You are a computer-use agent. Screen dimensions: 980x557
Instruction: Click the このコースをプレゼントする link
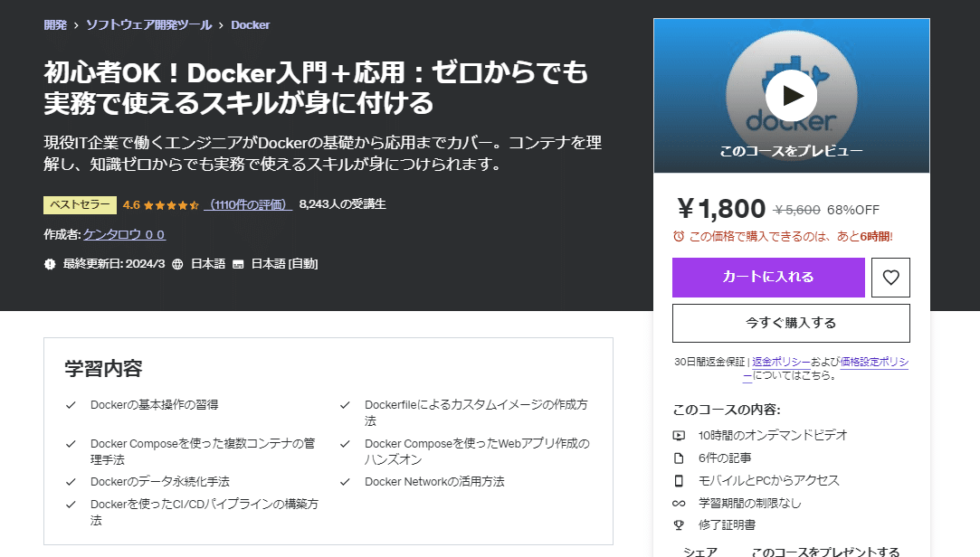[x=825, y=552]
